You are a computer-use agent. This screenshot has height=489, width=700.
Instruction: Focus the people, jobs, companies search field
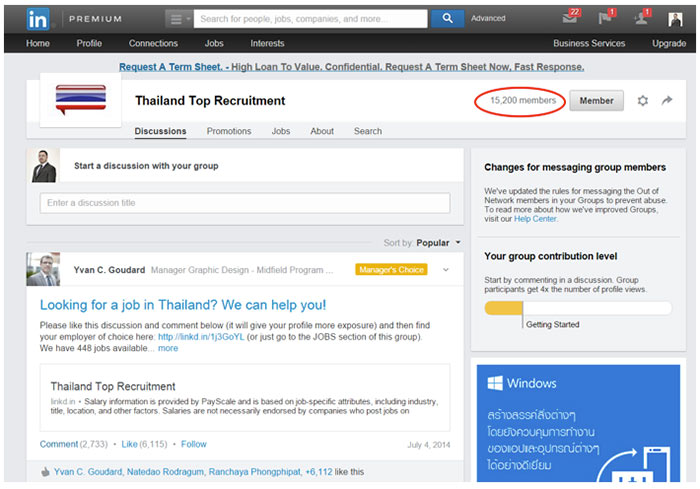pyautogui.click(x=310, y=19)
